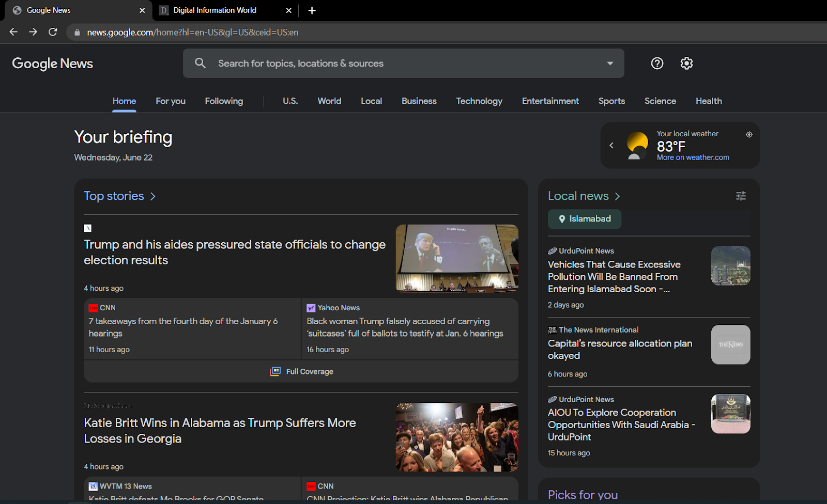Click the browser forward arrow
The height and width of the screenshot is (504, 827).
33,32
